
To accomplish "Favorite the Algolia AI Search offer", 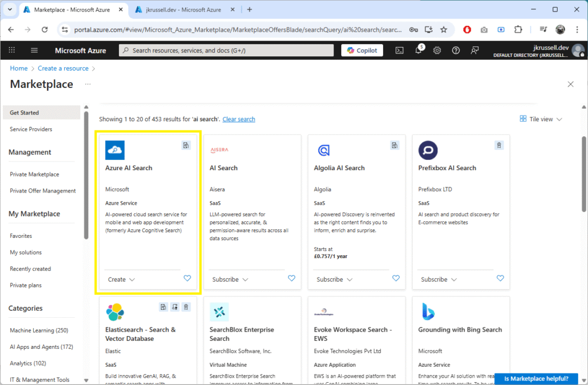I will [x=396, y=278].
